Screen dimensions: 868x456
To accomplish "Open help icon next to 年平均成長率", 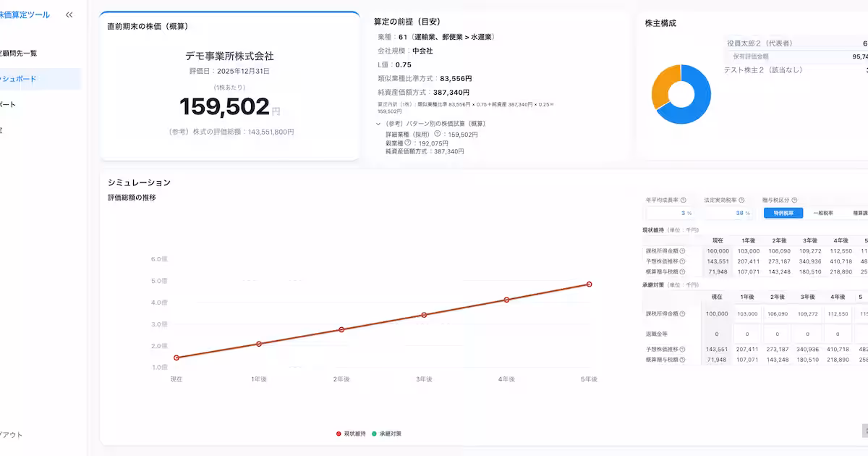I will coord(683,200).
